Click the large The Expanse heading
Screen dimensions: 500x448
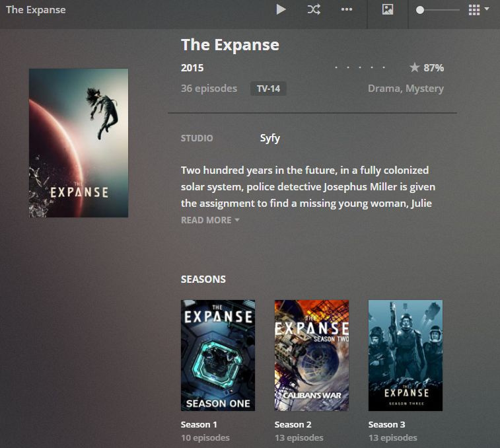(230, 45)
